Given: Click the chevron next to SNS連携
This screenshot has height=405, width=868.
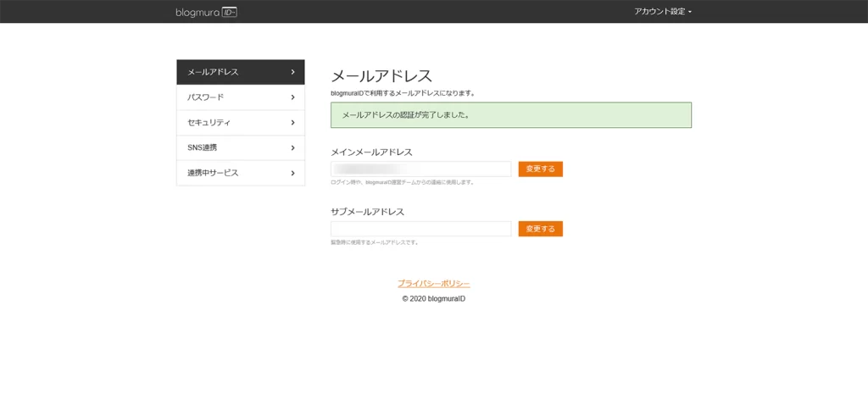Looking at the screenshot, I should (x=292, y=147).
